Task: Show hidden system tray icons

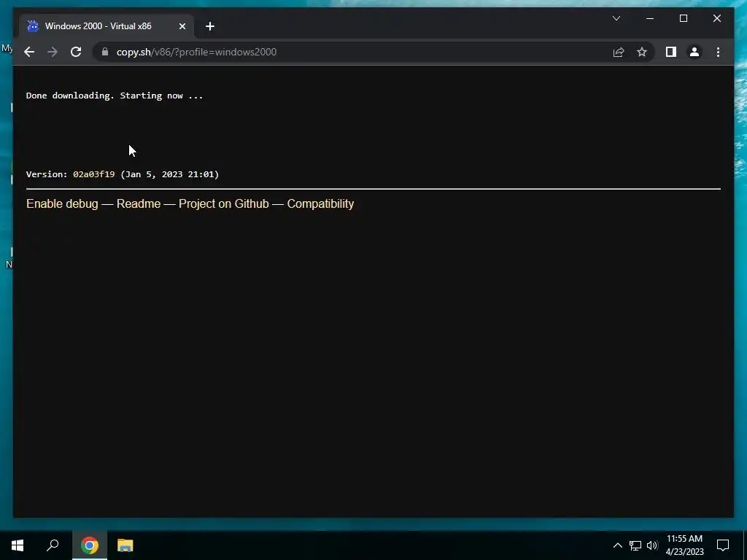Action: (617, 545)
